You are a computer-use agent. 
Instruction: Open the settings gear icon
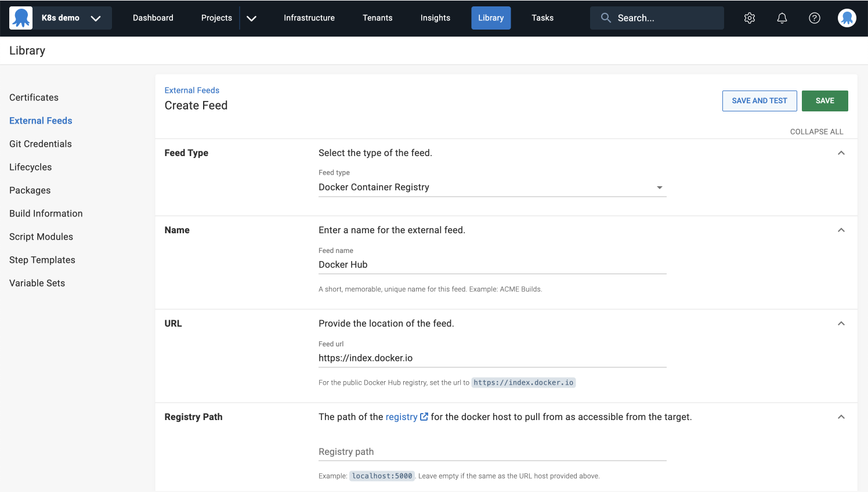coord(749,18)
